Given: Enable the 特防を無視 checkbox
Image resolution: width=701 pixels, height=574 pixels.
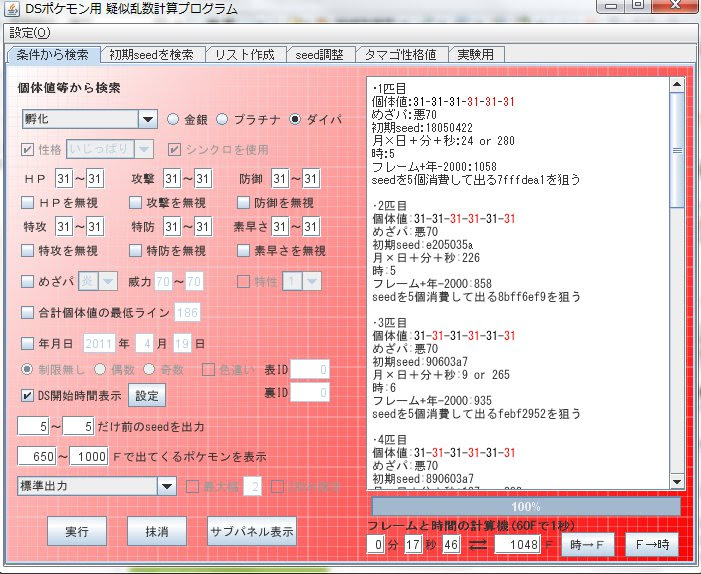Looking at the screenshot, I should coord(135,250).
